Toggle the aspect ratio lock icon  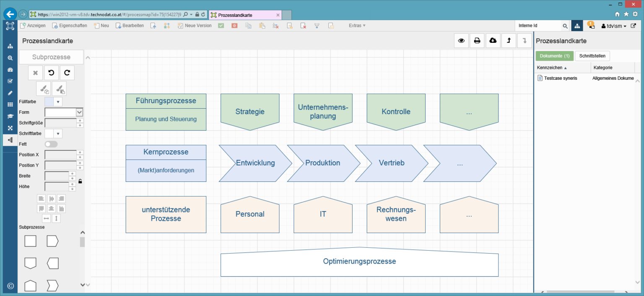80,181
